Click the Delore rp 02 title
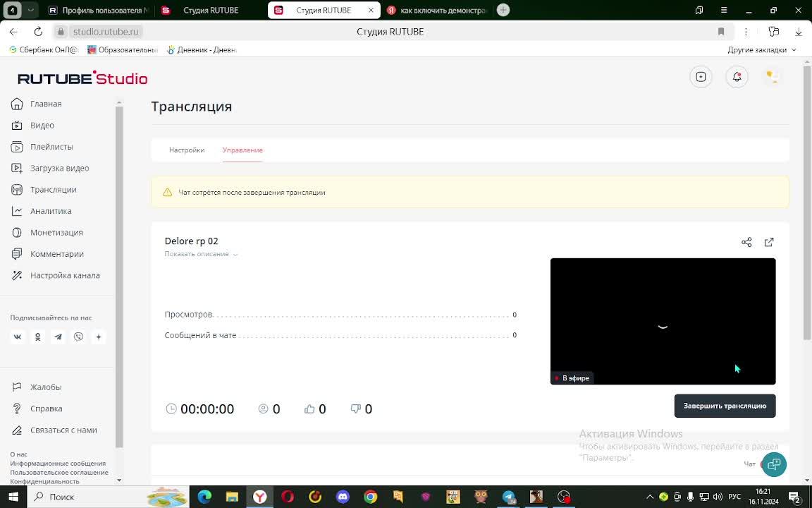812x508 pixels. pos(192,241)
